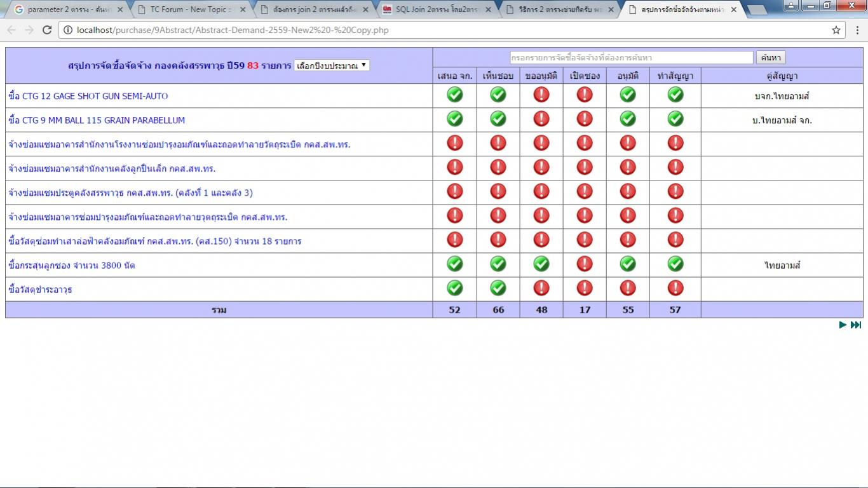Click the browser address bar URL

pyautogui.click(x=233, y=30)
